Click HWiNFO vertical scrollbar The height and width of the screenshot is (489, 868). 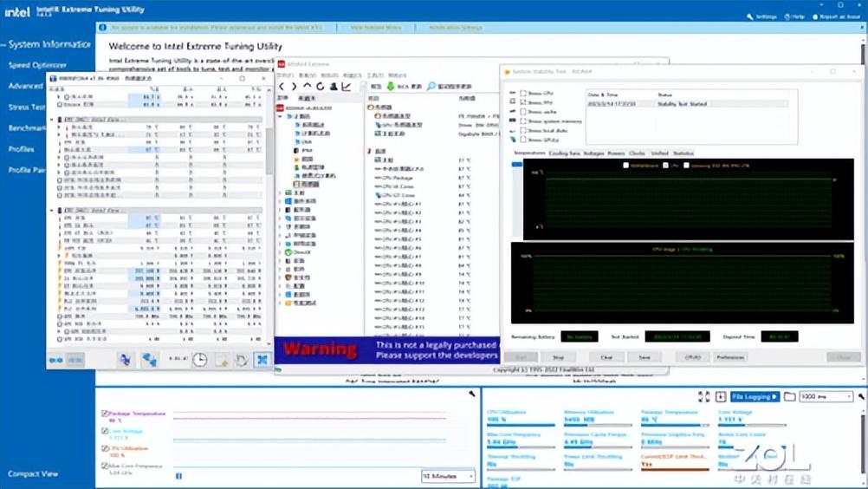[269, 152]
